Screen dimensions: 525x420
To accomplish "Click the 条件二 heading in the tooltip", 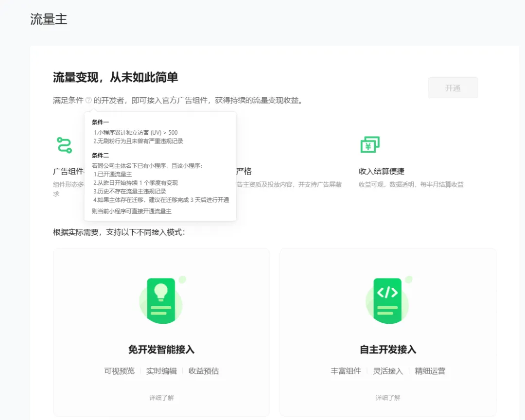I will click(x=101, y=156).
